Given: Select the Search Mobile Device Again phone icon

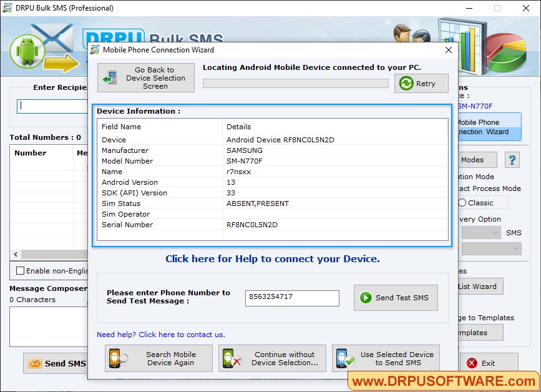Looking at the screenshot, I should 115,358.
